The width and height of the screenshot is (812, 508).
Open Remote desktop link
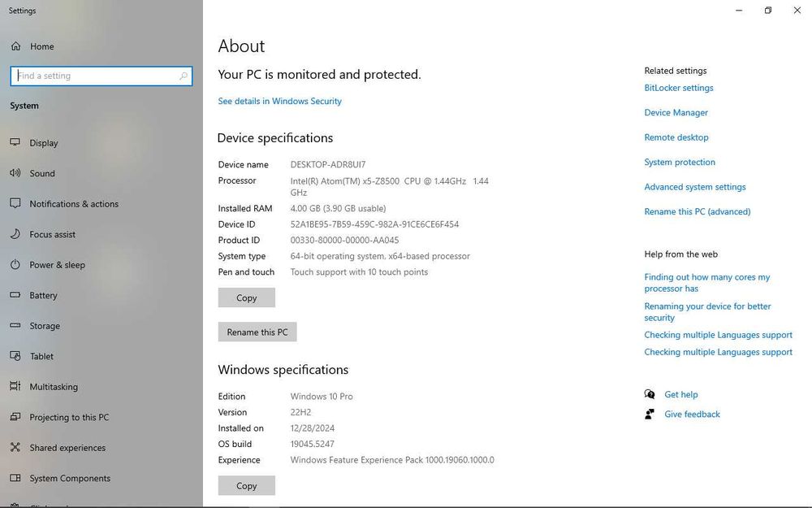point(676,137)
